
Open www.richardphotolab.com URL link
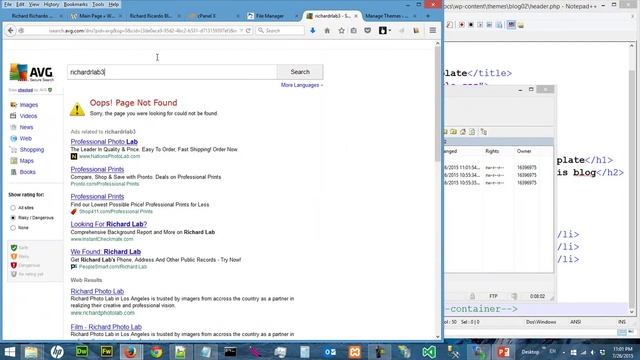(x=102, y=313)
